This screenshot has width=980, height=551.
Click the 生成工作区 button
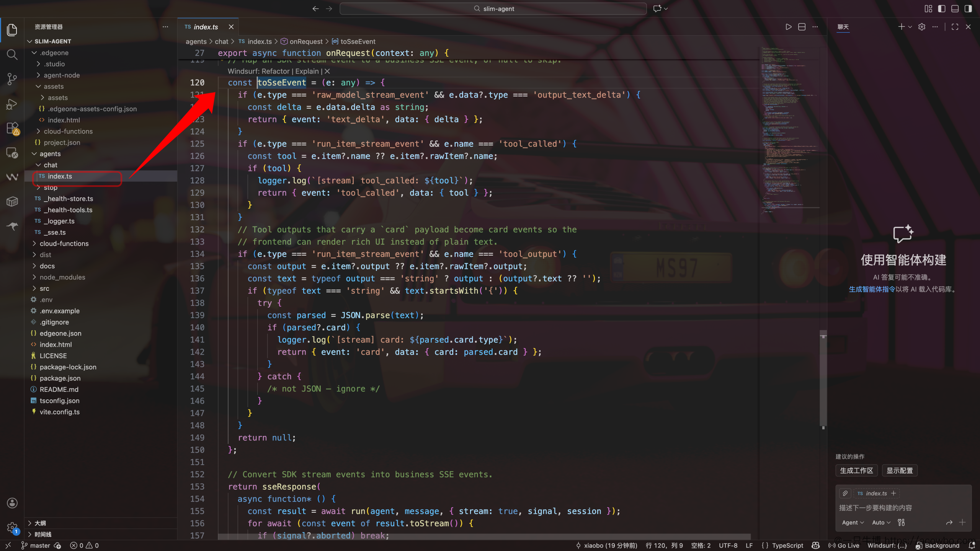point(856,470)
